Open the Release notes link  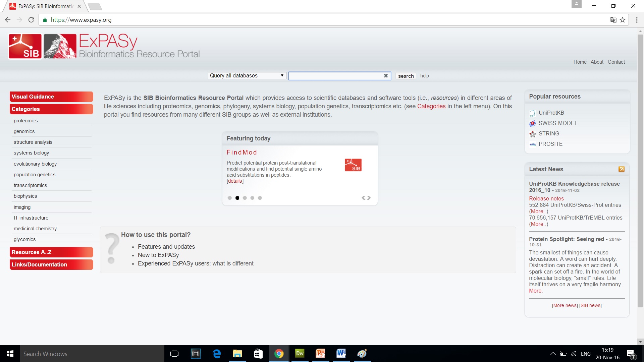click(546, 198)
